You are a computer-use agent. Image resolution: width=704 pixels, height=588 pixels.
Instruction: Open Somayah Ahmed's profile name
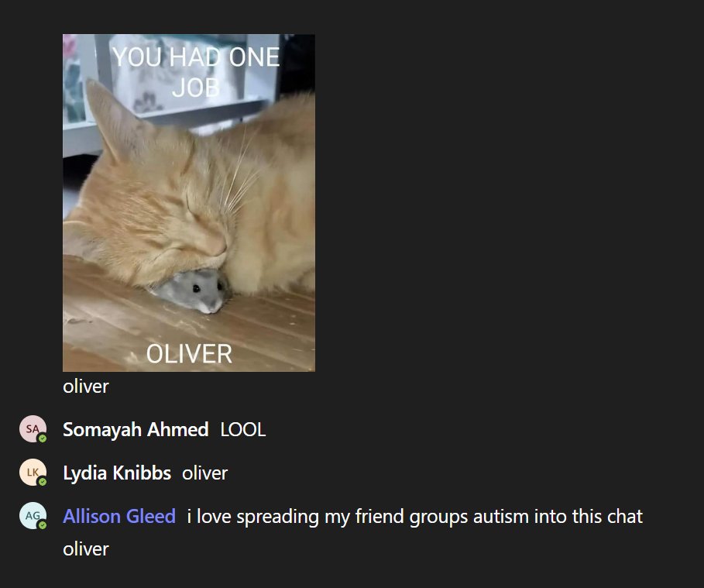pyautogui.click(x=136, y=429)
